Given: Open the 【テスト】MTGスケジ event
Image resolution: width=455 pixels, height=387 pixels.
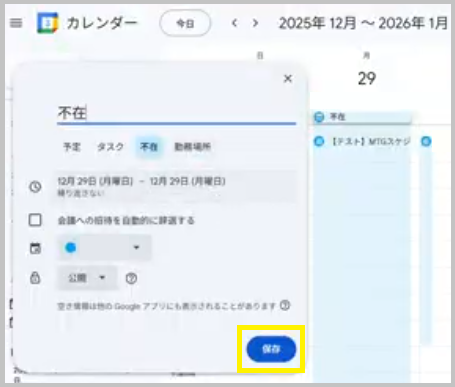Looking at the screenshot, I should pos(362,142).
